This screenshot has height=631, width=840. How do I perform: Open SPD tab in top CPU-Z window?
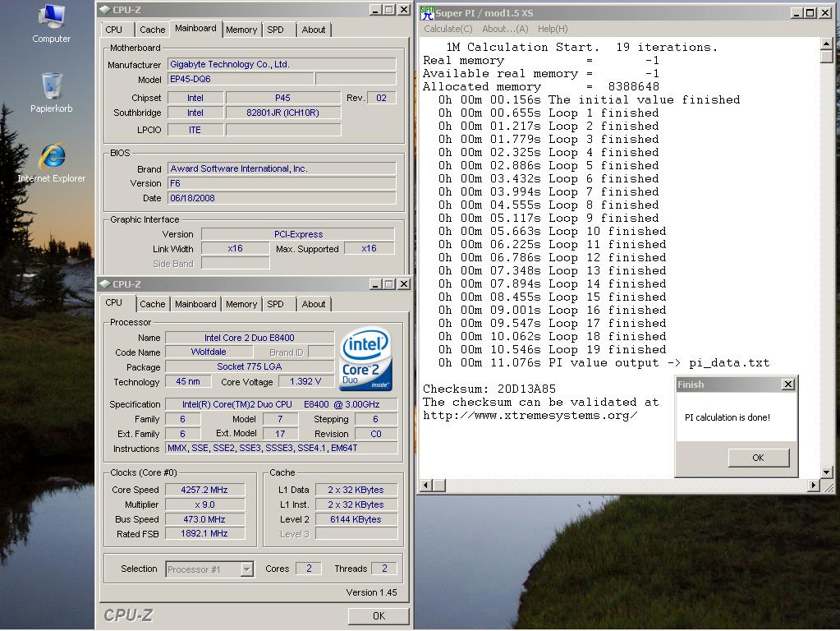275,30
